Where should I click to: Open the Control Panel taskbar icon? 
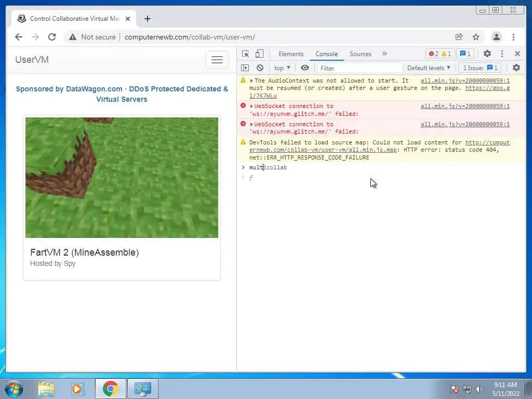click(x=142, y=389)
